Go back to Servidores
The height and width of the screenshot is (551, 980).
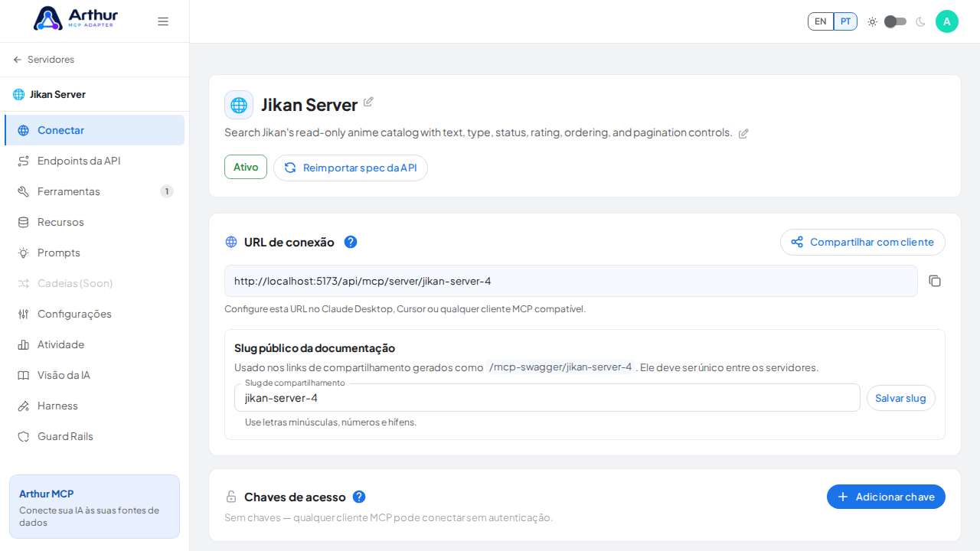44,60
